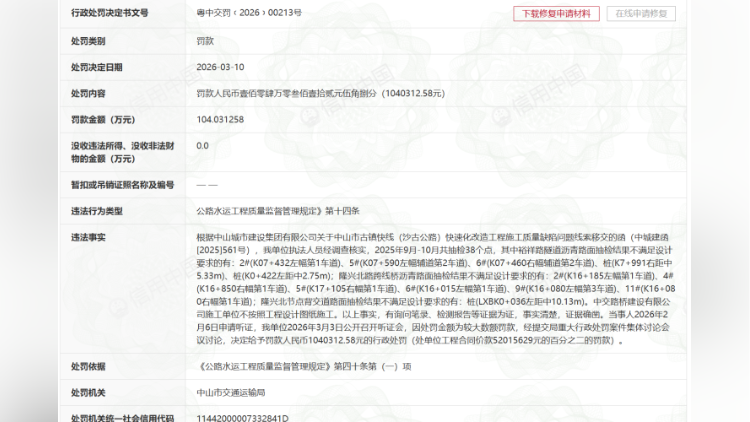Click the confiscated amount value 0.0

click(203, 145)
